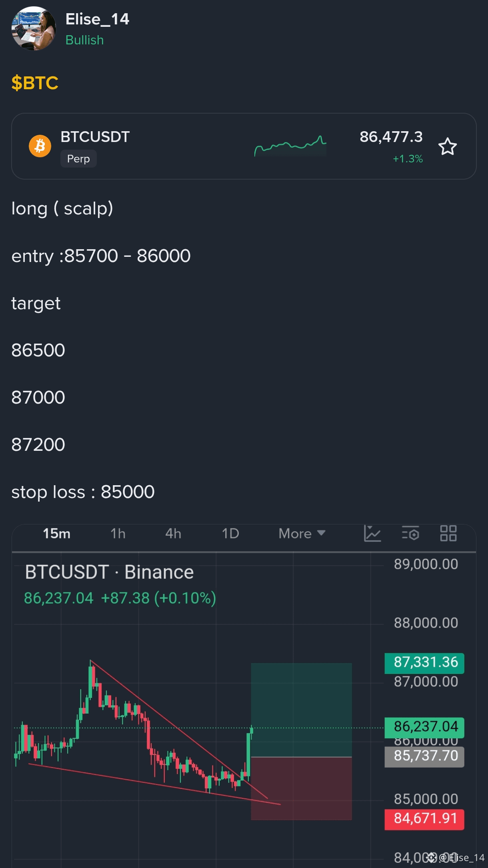Open the chart indicators line icon

(x=372, y=534)
